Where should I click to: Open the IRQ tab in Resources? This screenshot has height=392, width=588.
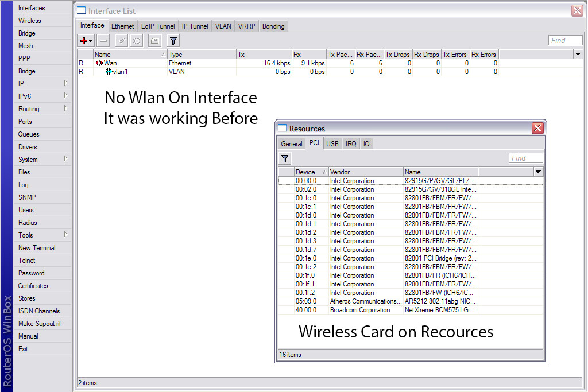click(351, 144)
